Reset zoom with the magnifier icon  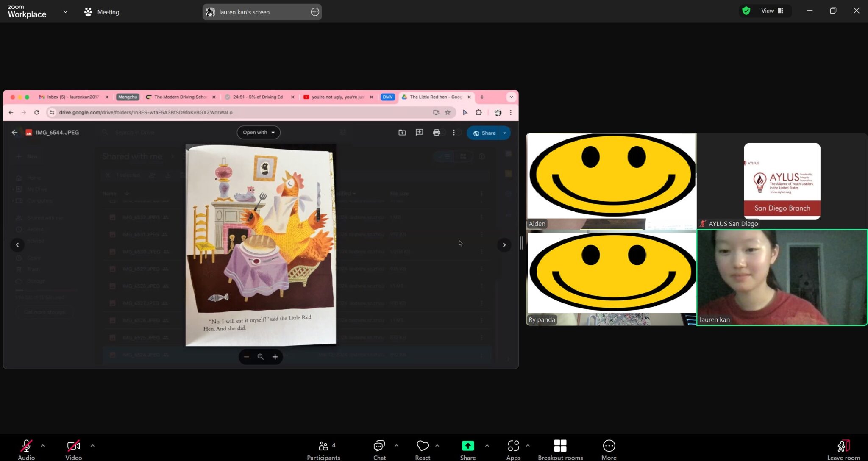click(x=261, y=357)
